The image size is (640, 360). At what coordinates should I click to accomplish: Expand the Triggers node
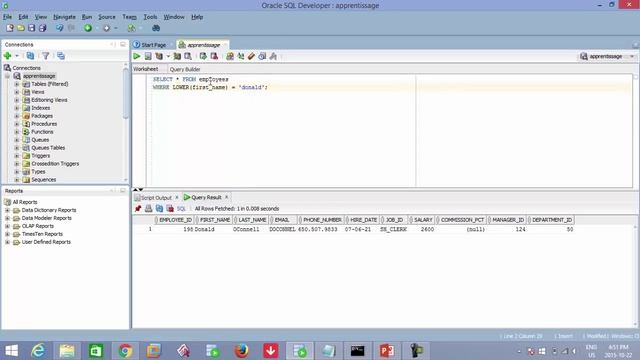[x=17, y=156]
